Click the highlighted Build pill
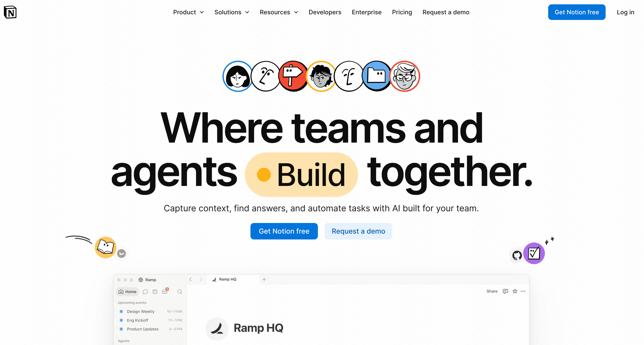The width and height of the screenshot is (644, 345). [x=301, y=175]
